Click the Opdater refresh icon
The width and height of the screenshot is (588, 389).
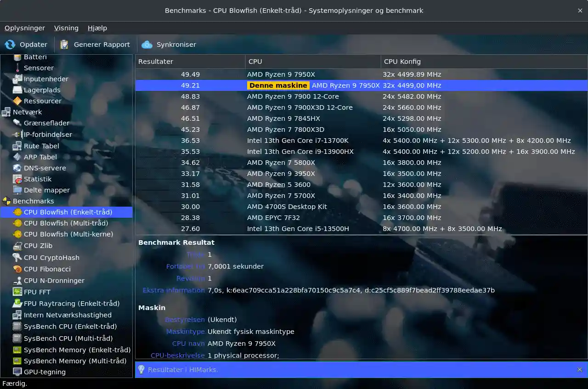10,45
